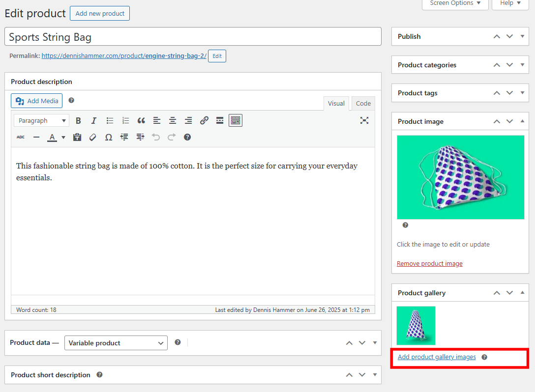Open the Variable product data dropdown

(x=116, y=342)
